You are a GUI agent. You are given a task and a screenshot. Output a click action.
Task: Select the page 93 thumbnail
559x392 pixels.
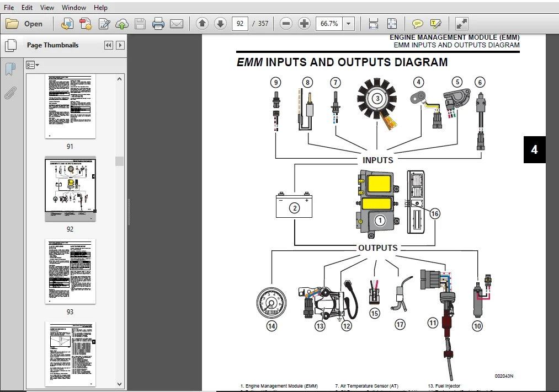point(70,271)
